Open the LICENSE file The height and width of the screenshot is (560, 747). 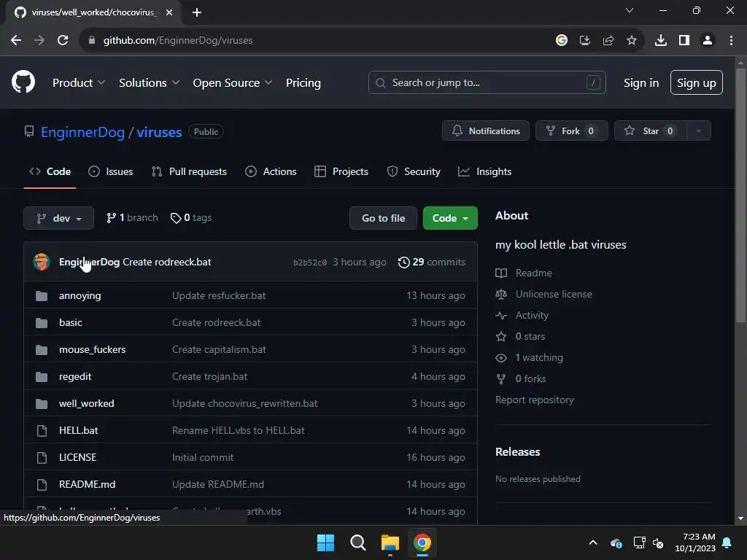tap(77, 457)
